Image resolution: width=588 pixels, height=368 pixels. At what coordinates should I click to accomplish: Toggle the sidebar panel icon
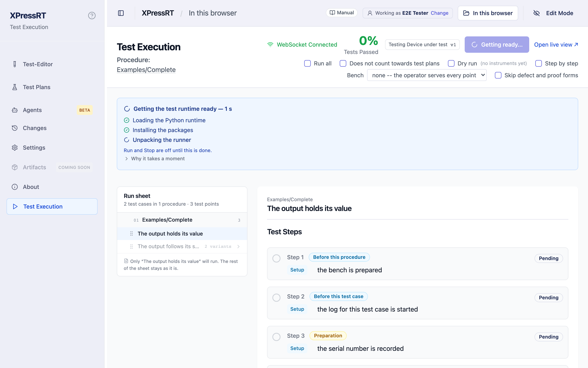pyautogui.click(x=121, y=13)
